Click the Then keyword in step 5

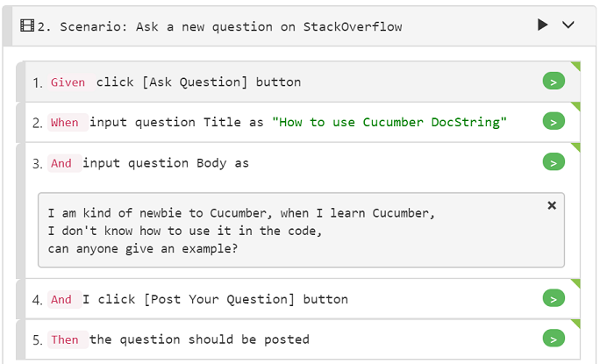click(65, 339)
